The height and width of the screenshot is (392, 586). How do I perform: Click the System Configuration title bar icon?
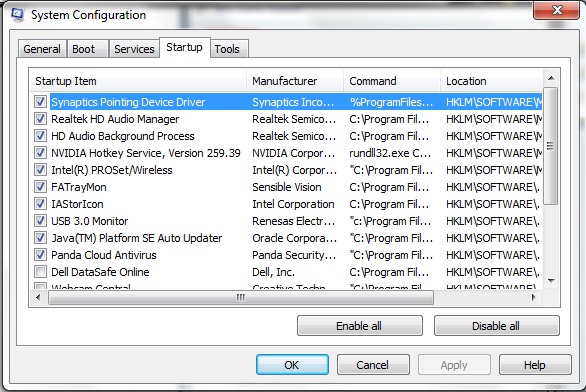coord(17,14)
